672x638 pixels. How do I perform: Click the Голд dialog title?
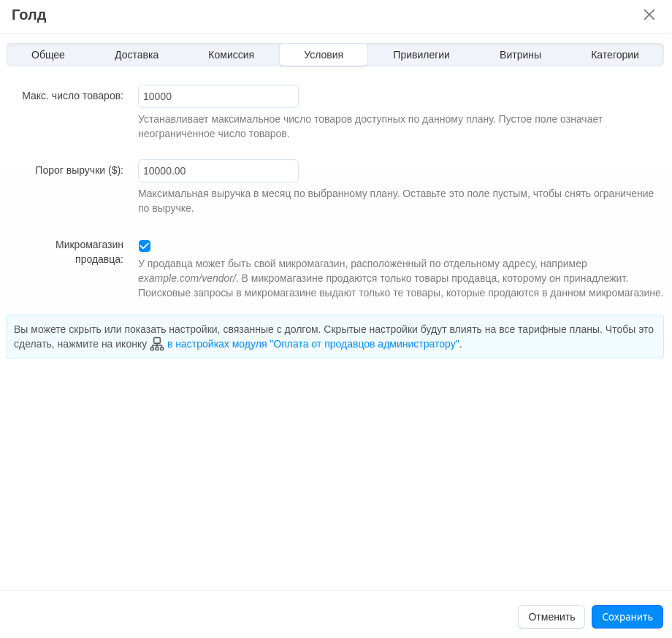(29, 15)
